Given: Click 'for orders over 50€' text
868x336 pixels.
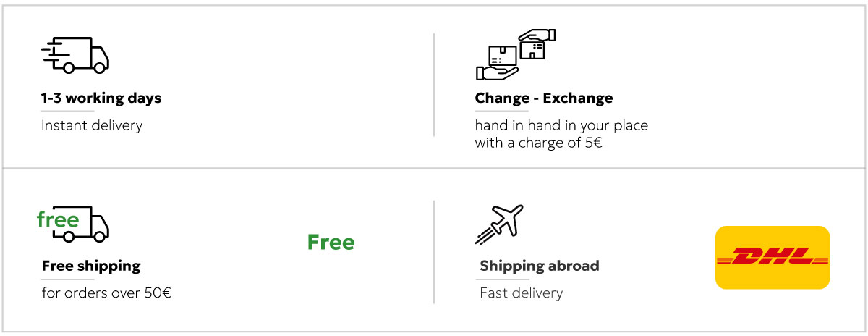Looking at the screenshot, I should [x=106, y=293].
